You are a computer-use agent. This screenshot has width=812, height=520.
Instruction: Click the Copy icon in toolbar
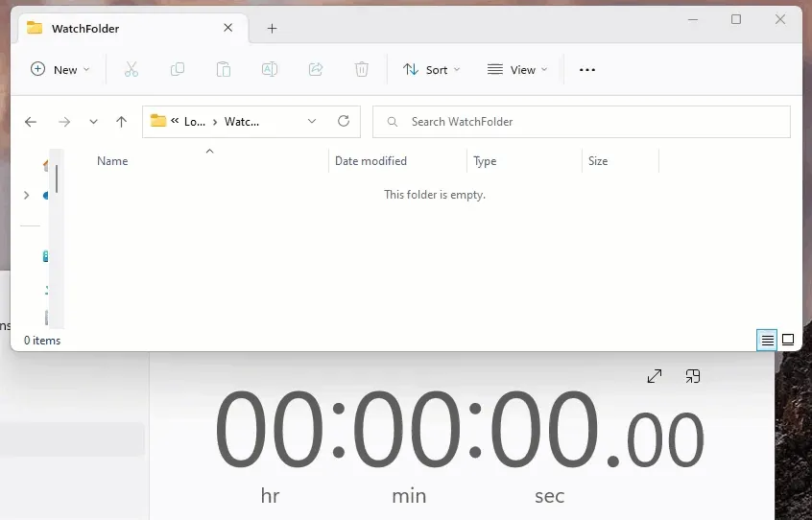(x=178, y=69)
